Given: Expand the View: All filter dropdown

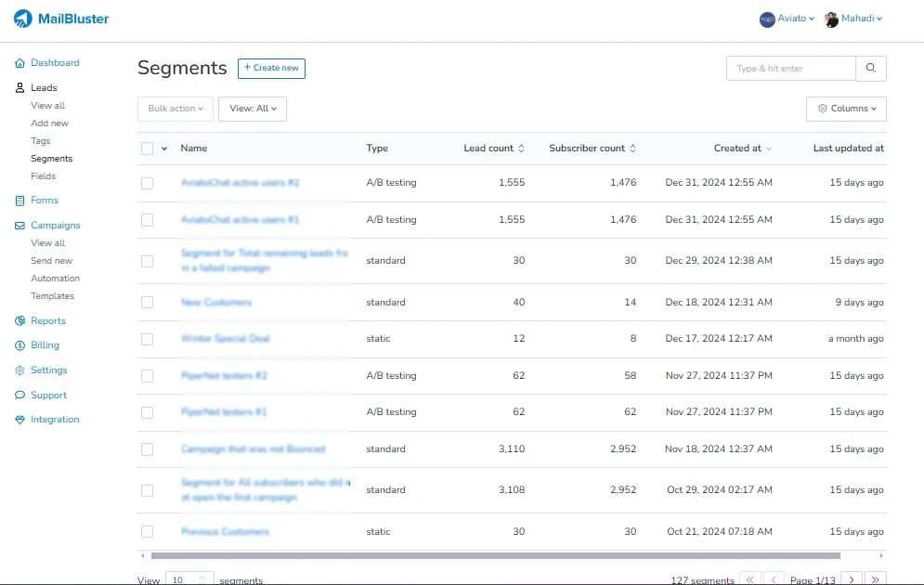Looking at the screenshot, I should 253,109.
